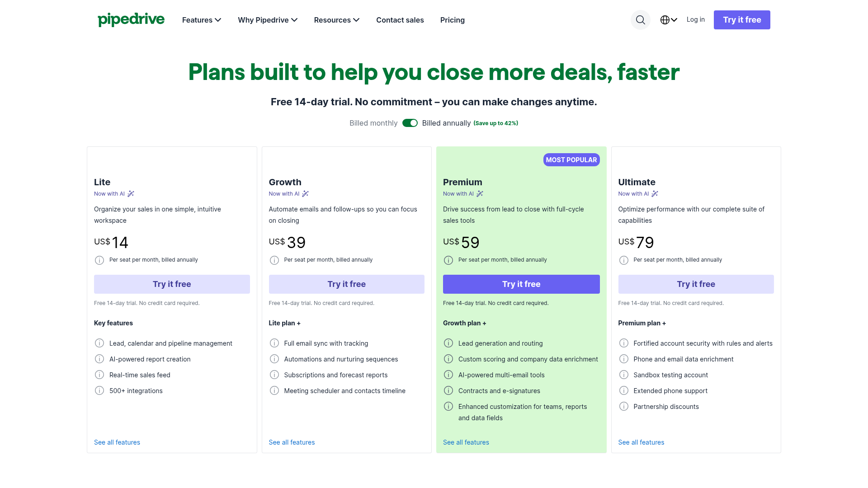Open info for 500+ integrations
Viewport: 868px width, 488px height.
pyautogui.click(x=99, y=390)
